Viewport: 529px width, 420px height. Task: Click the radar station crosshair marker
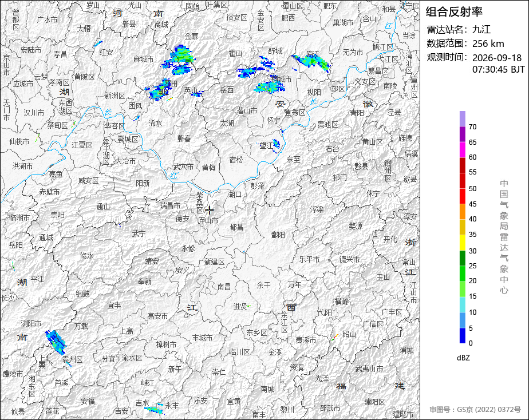(x=210, y=210)
